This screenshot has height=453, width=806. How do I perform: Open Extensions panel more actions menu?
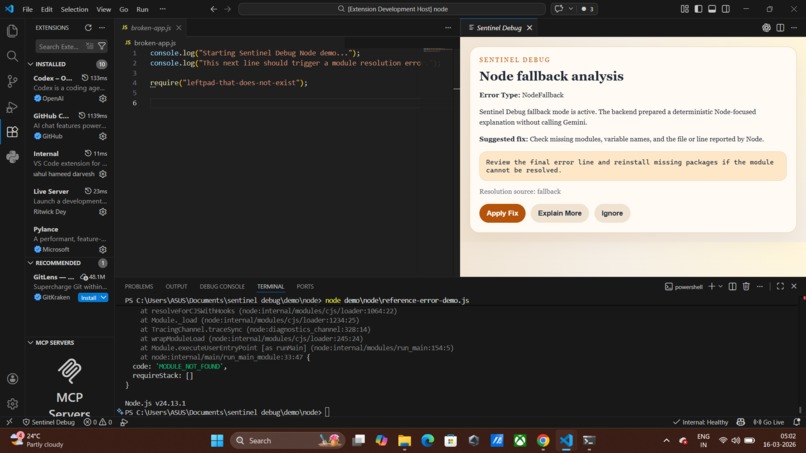pos(102,28)
